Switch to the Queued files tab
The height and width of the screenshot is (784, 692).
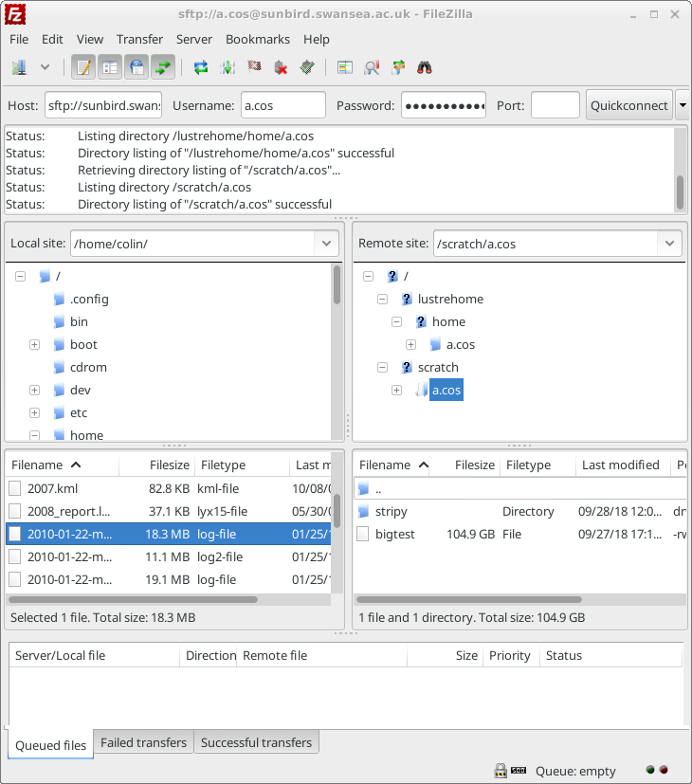(x=50, y=745)
